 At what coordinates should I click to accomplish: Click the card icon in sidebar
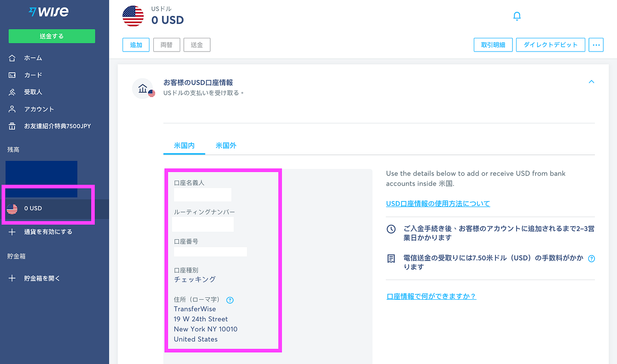tap(12, 75)
